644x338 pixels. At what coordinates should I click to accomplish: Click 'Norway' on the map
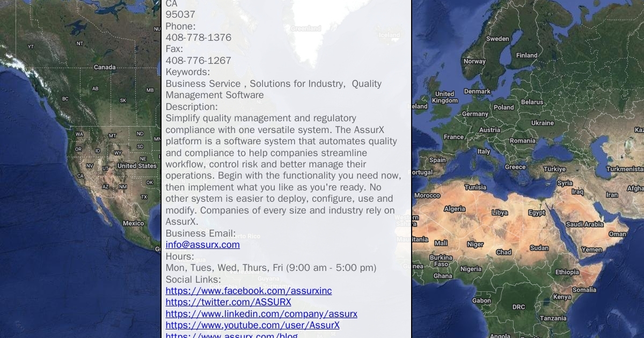(x=474, y=61)
